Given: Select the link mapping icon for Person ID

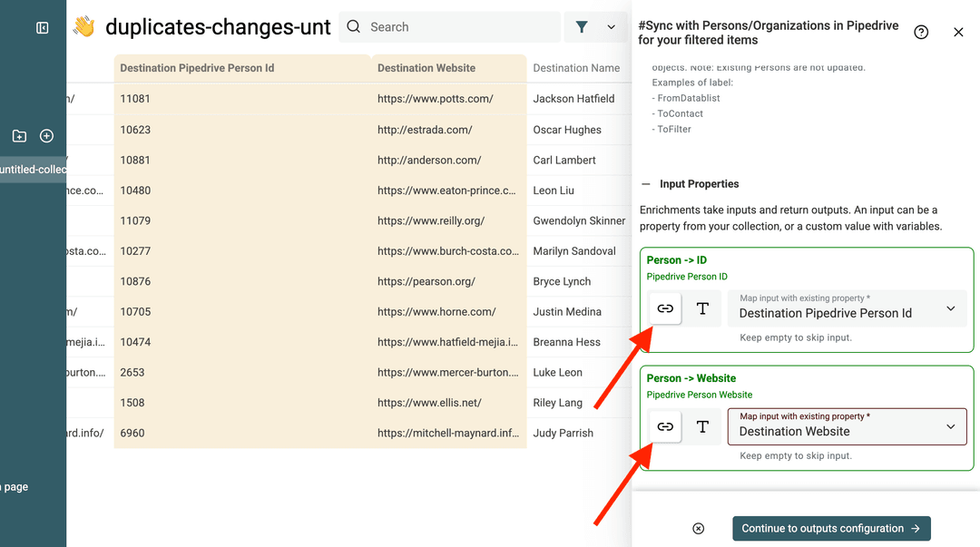Looking at the screenshot, I should [x=664, y=308].
